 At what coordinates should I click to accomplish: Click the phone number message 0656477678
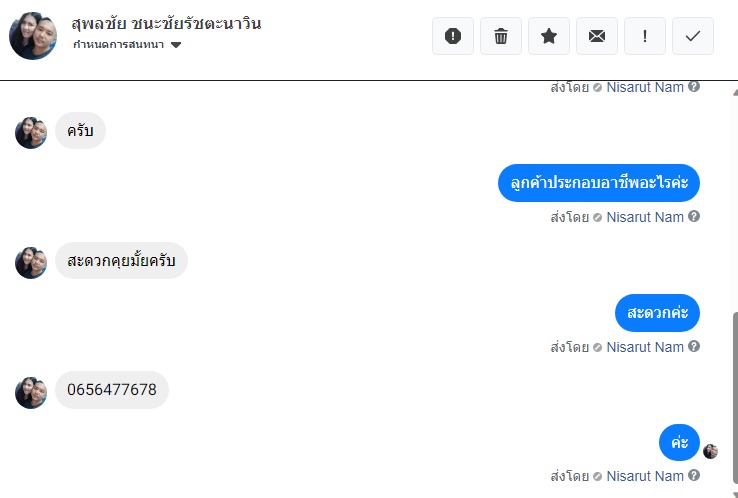[112, 390]
